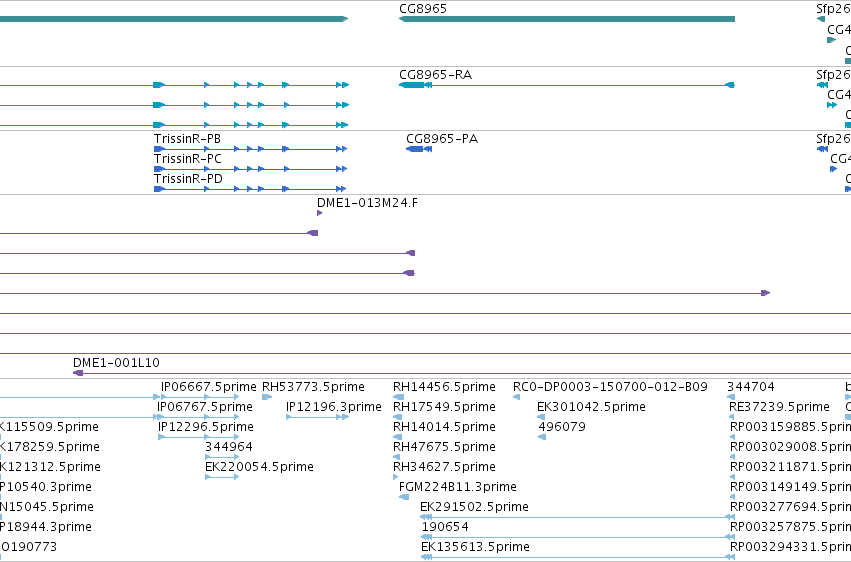Click the EK291502.5prime EST label
This screenshot has width=851, height=562.
(474, 507)
